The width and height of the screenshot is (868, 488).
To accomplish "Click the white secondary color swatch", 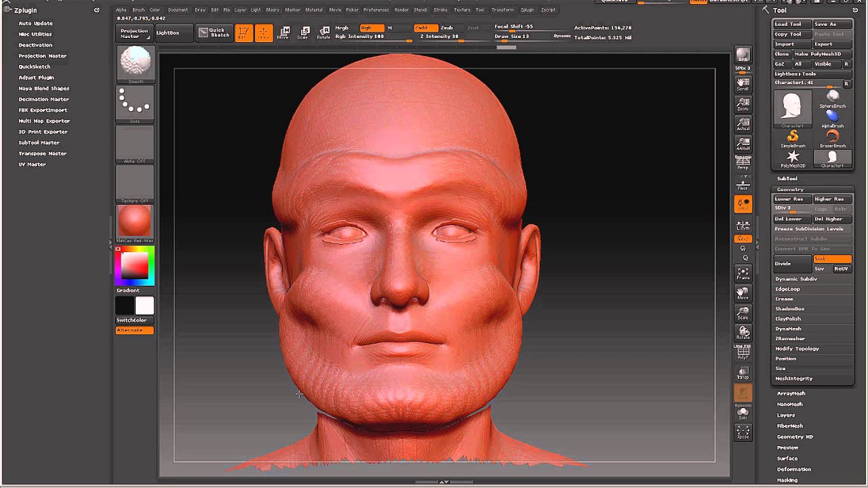I will click(x=144, y=306).
